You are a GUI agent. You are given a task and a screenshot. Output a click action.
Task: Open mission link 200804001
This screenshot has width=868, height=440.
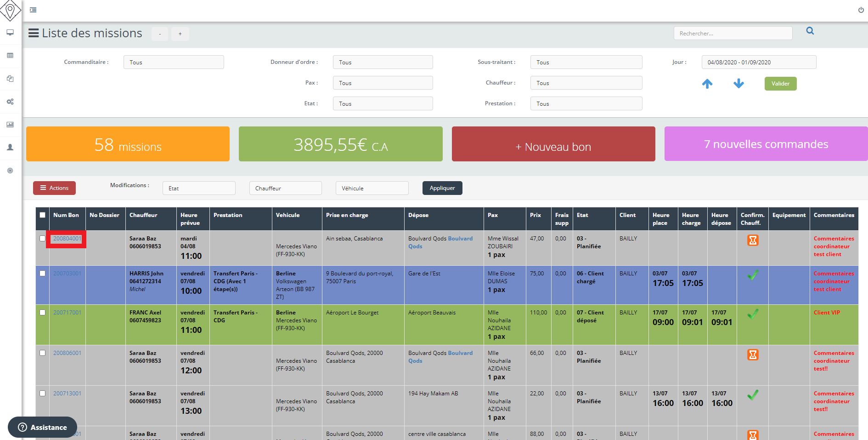click(x=67, y=239)
